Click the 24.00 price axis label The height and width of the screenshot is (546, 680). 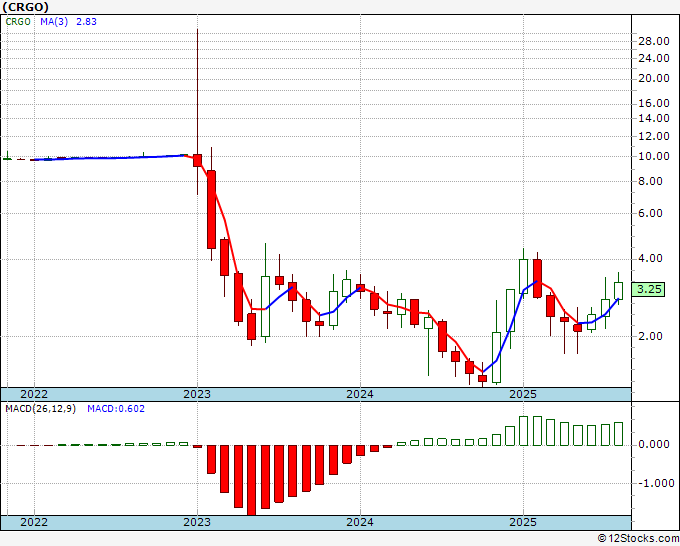[x=654, y=58]
